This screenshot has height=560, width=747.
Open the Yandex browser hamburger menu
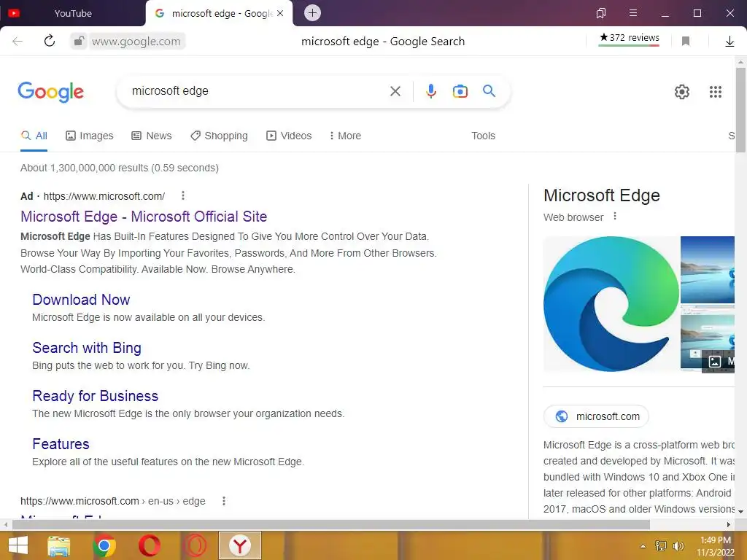click(x=633, y=13)
